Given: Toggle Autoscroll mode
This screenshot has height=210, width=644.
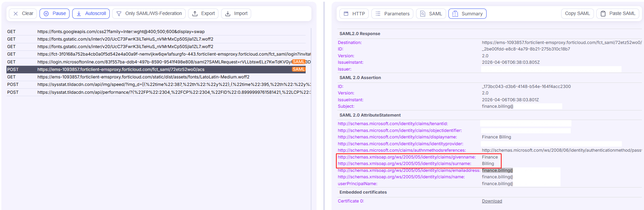Looking at the screenshot, I should click(91, 14).
